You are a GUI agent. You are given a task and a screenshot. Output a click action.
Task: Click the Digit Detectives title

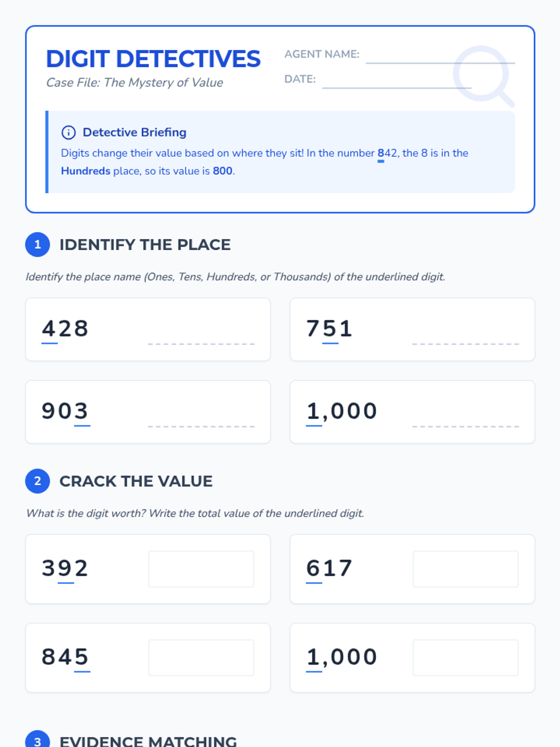[153, 59]
